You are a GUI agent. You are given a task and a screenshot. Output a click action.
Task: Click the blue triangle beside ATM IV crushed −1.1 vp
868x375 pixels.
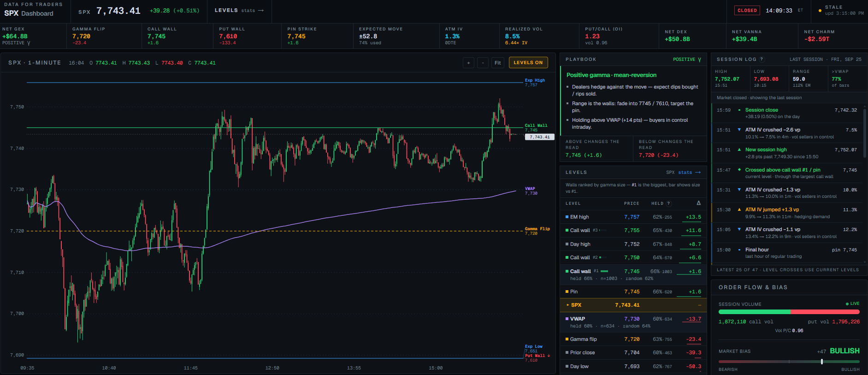click(x=739, y=229)
